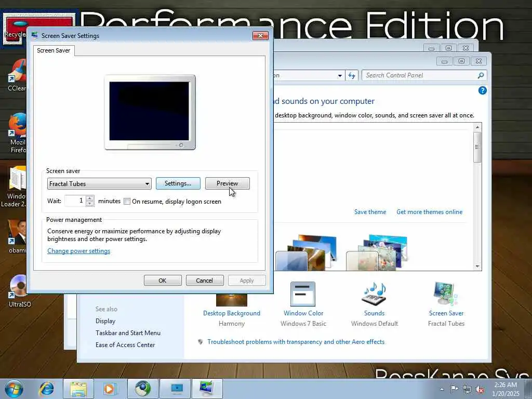Viewport: 532px width, 399px height.
Task: Select the UltraISO desktop shortcut
Action: click(19, 291)
